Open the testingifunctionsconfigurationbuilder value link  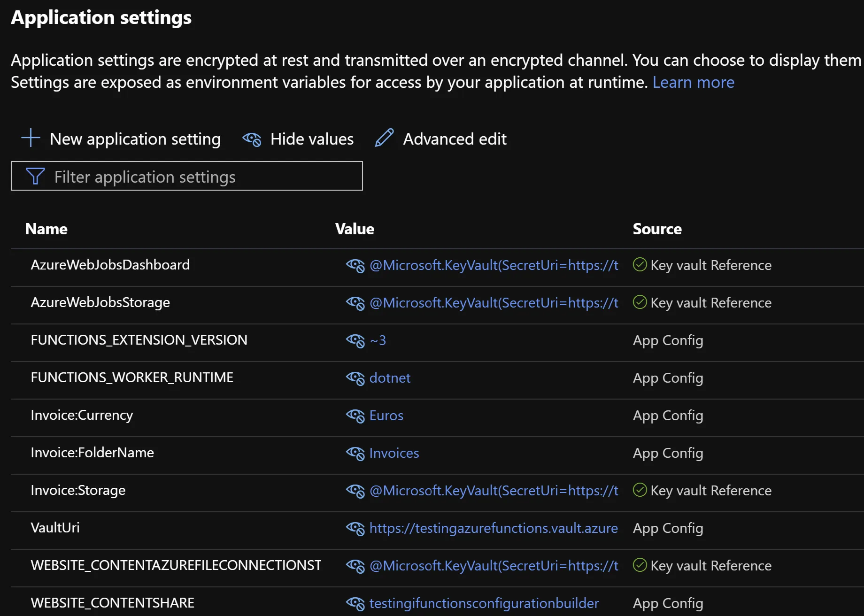click(484, 603)
